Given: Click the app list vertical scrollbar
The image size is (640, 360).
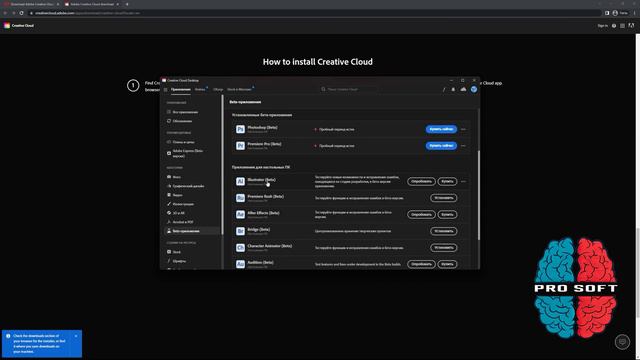Looking at the screenshot, I should pyautogui.click(x=479, y=195).
